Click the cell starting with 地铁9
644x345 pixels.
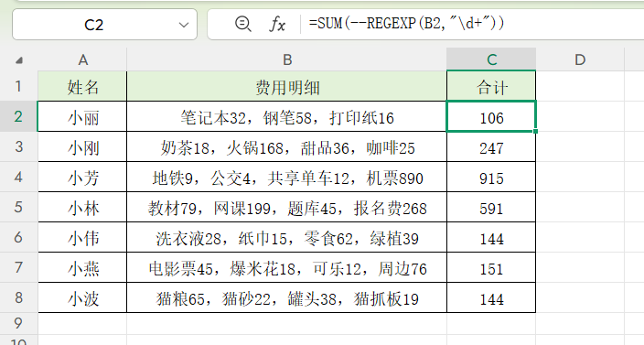pos(286,177)
